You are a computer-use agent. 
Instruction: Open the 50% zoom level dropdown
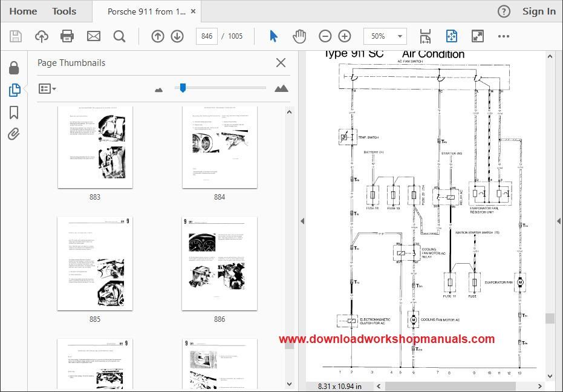(385, 36)
